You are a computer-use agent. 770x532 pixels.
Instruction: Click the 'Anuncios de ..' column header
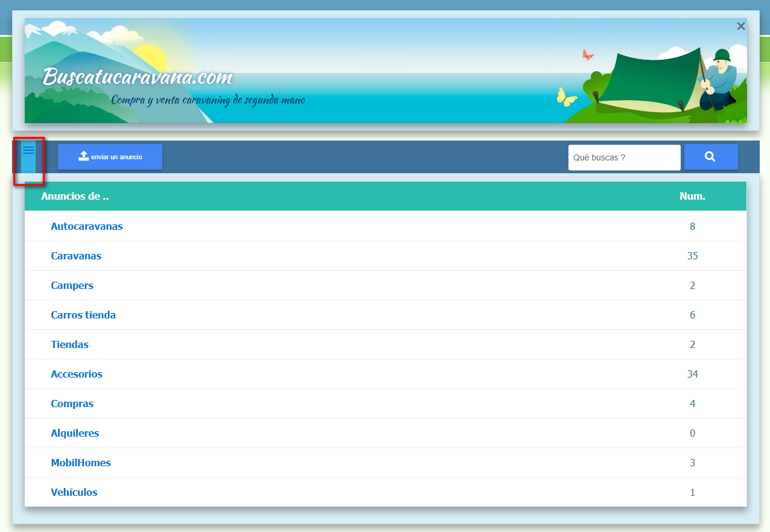point(75,196)
